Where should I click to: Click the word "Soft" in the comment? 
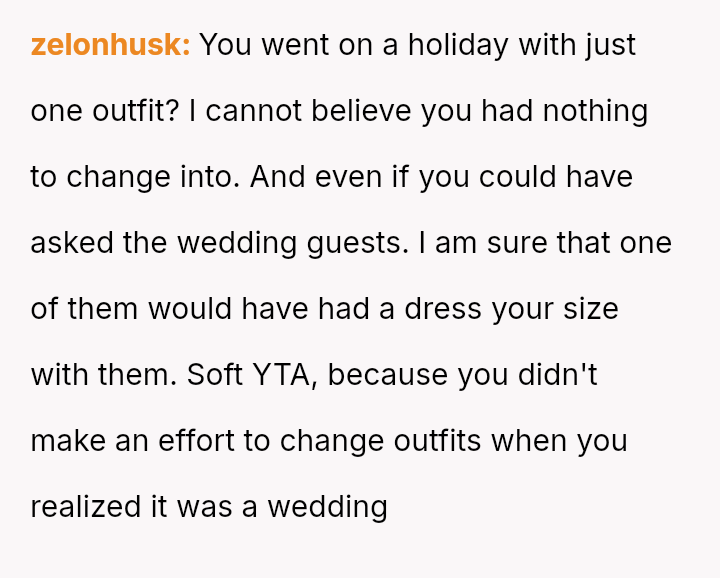[x=215, y=375]
